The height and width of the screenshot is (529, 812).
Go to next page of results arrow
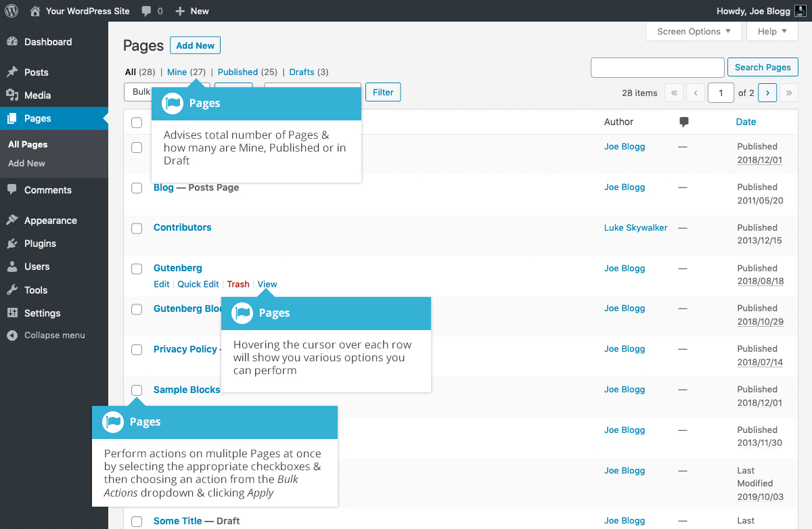[x=767, y=93]
